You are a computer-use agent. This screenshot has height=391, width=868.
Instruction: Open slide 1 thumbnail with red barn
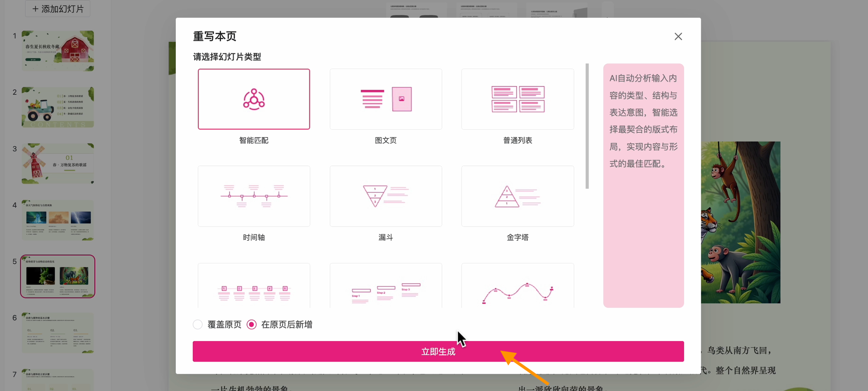(58, 51)
